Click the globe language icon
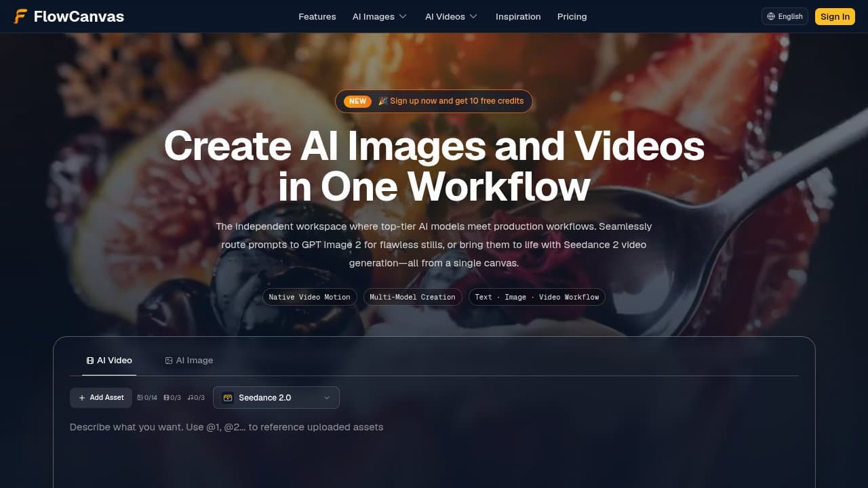 tap(771, 16)
